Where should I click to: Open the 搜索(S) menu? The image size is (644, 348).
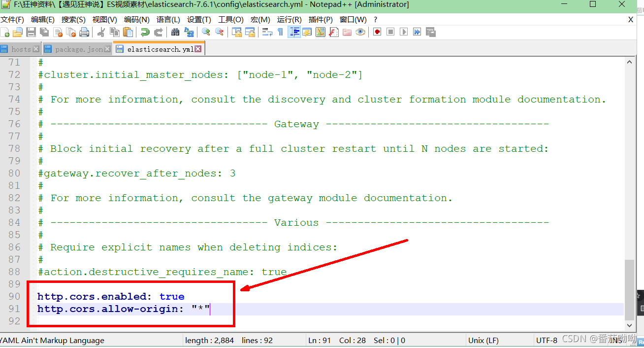point(73,20)
